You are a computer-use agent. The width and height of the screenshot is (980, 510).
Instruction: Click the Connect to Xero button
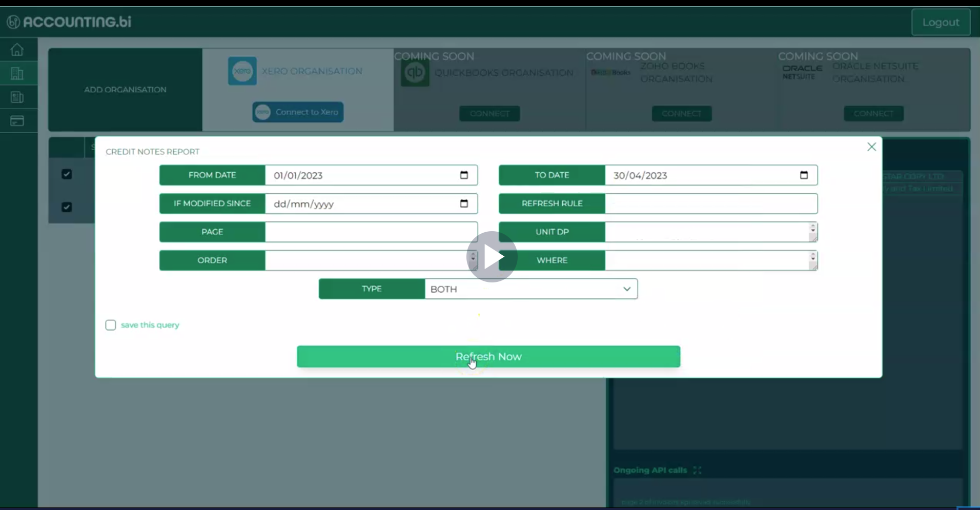pos(298,112)
